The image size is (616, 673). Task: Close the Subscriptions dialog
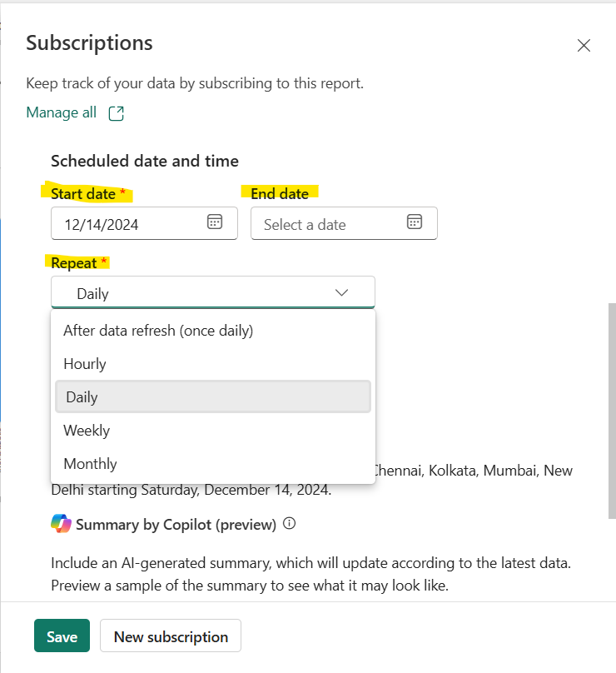(x=584, y=46)
